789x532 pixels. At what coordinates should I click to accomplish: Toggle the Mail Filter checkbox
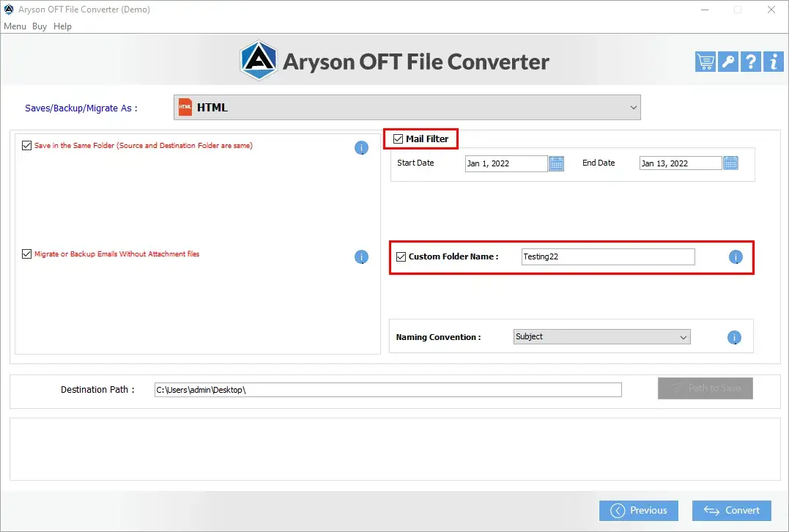click(398, 139)
